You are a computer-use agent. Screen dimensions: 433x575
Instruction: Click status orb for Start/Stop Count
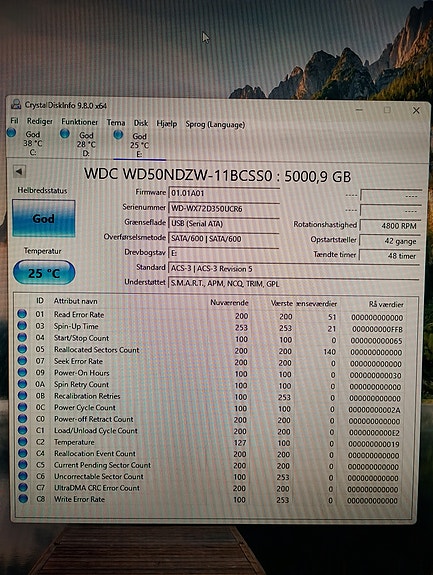pos(22,337)
